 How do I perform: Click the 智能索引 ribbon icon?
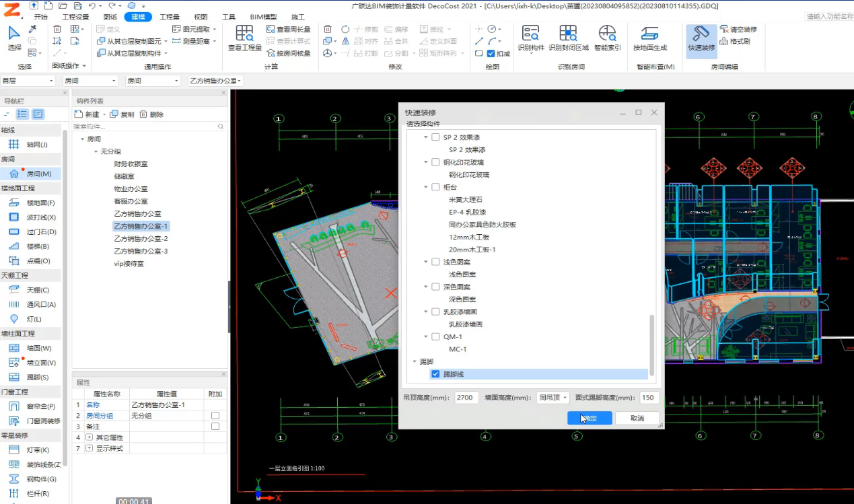(x=607, y=34)
